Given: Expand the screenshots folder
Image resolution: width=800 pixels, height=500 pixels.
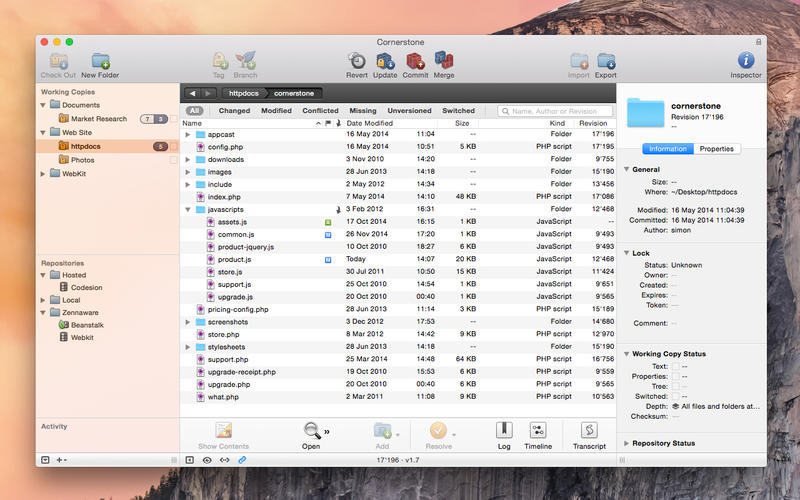Looking at the screenshot, I should tap(188, 322).
